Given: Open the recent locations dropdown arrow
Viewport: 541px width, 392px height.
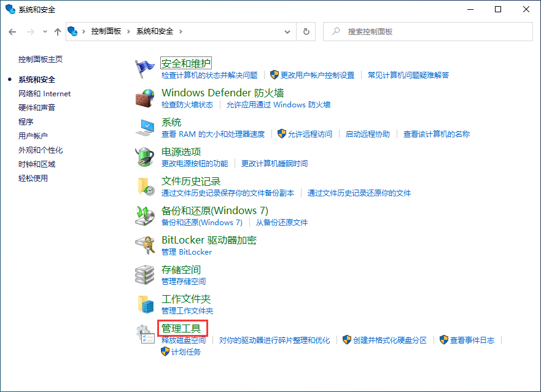Looking at the screenshot, I should 45,31.
